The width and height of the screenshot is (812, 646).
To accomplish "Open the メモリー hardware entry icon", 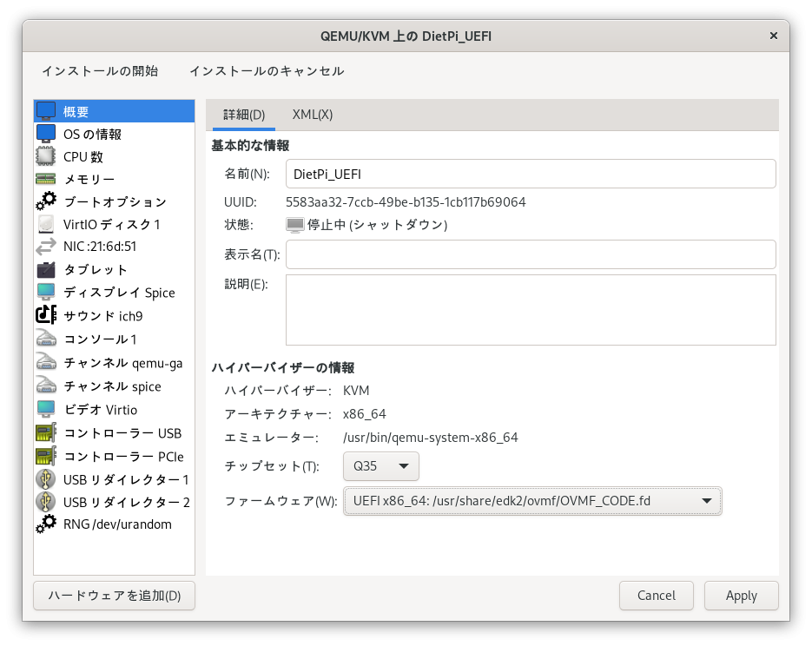I will coord(46,180).
